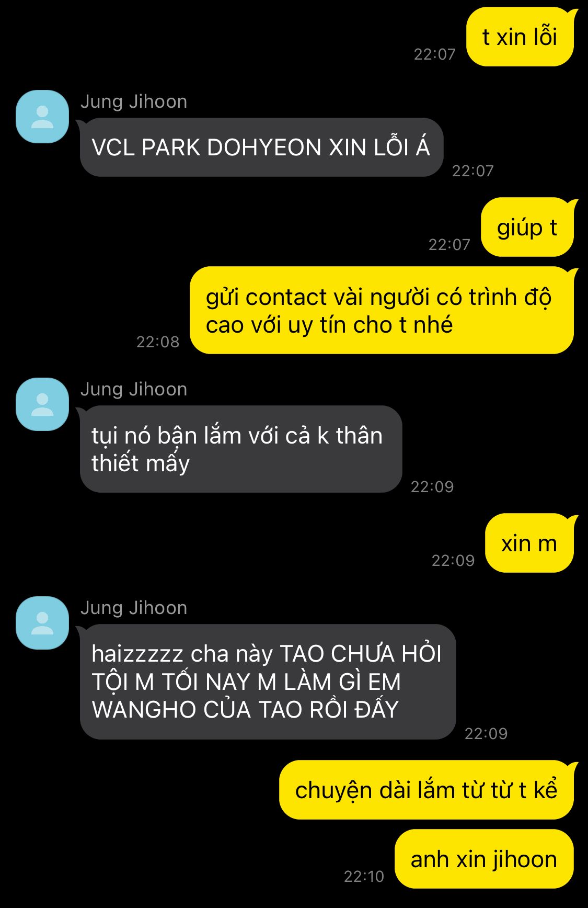The image size is (588, 908).
Task: Open the sender name above the VCL PARK DOHYEON message
Action: pos(134,101)
